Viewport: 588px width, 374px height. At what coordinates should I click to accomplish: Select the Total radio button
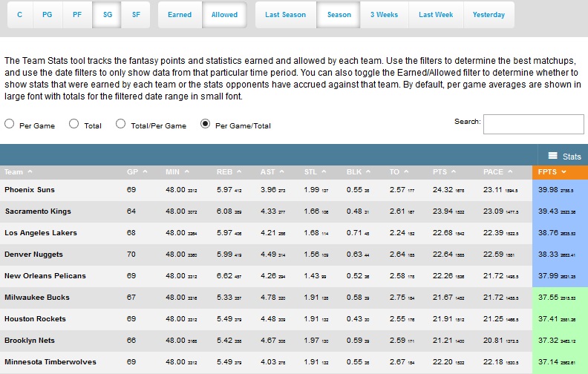click(x=74, y=124)
